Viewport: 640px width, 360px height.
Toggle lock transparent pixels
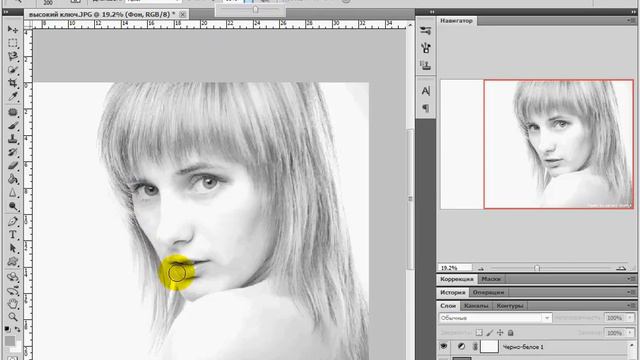pos(479,333)
